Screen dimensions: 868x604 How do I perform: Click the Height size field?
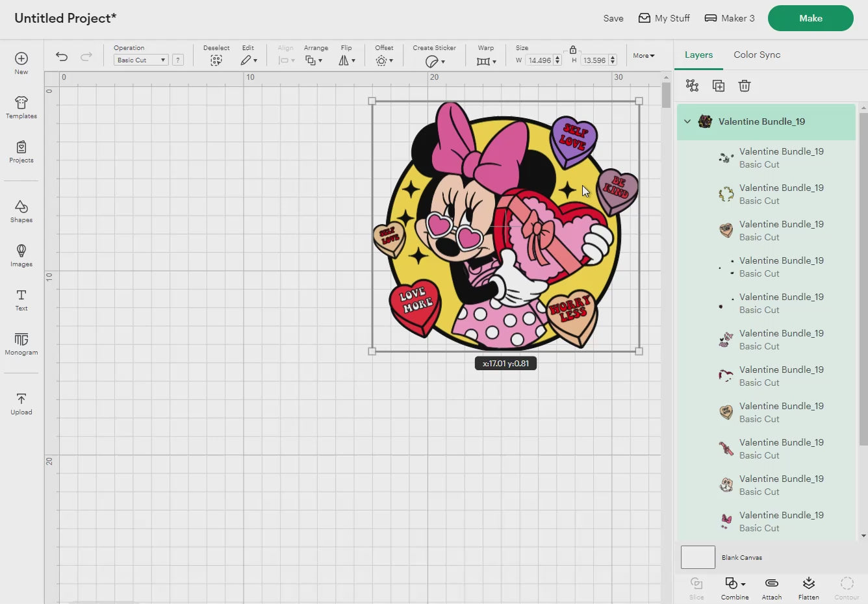pos(594,60)
